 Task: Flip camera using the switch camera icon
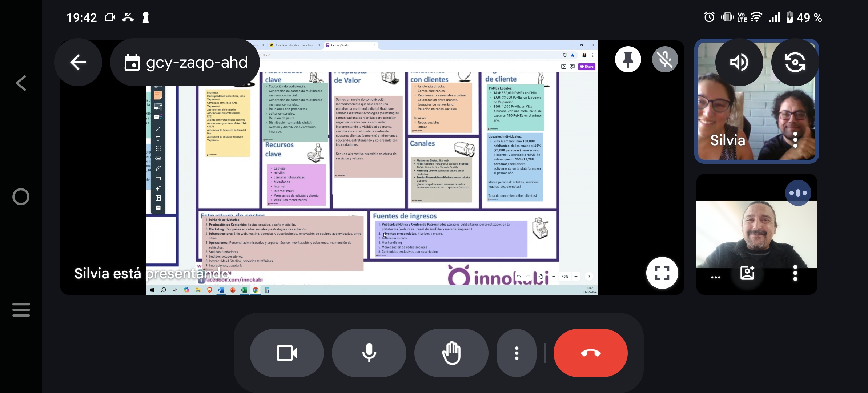point(795,62)
